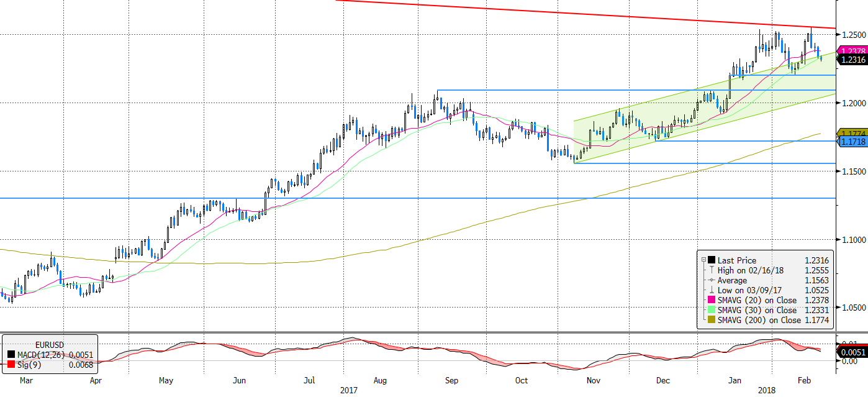
Task: Click the EURUSD title in the MACD legend
Action: tap(51, 344)
